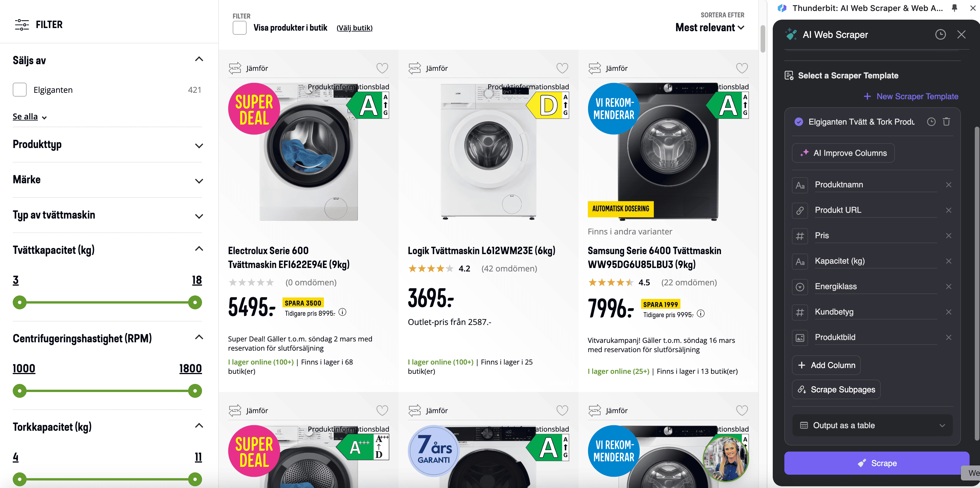Add Electrolux Serie 600 to favorites heart
This screenshot has height=488, width=980.
pyautogui.click(x=382, y=68)
